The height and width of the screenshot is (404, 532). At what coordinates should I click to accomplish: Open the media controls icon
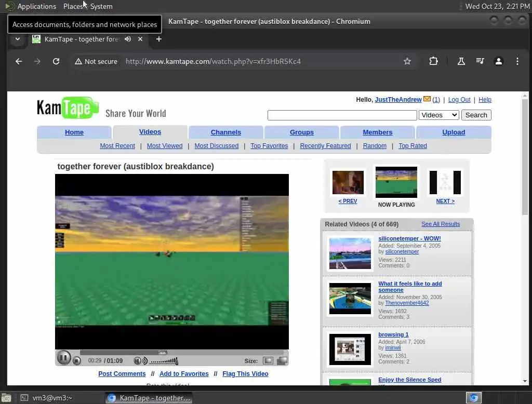tap(480, 61)
